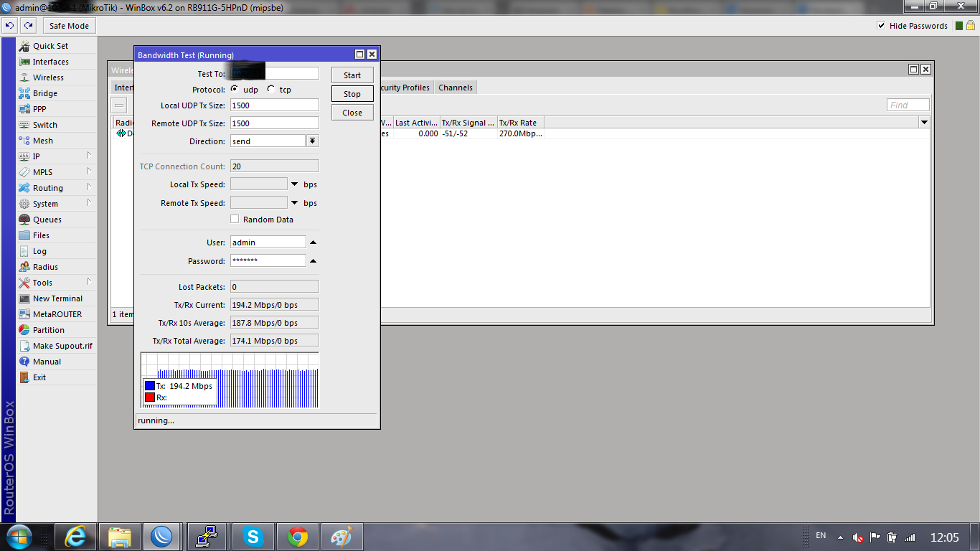This screenshot has width=980, height=551.
Task: Open the Manual from the sidebar
Action: (47, 362)
